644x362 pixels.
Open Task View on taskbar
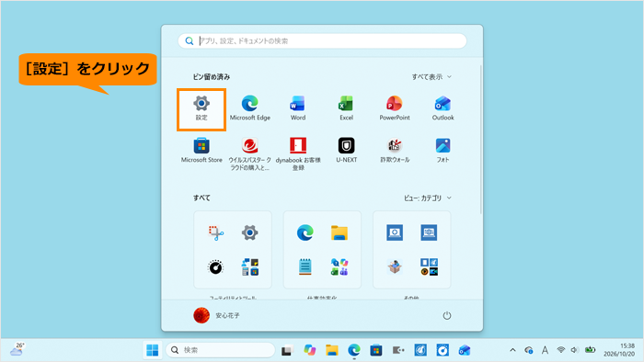pos(287,351)
